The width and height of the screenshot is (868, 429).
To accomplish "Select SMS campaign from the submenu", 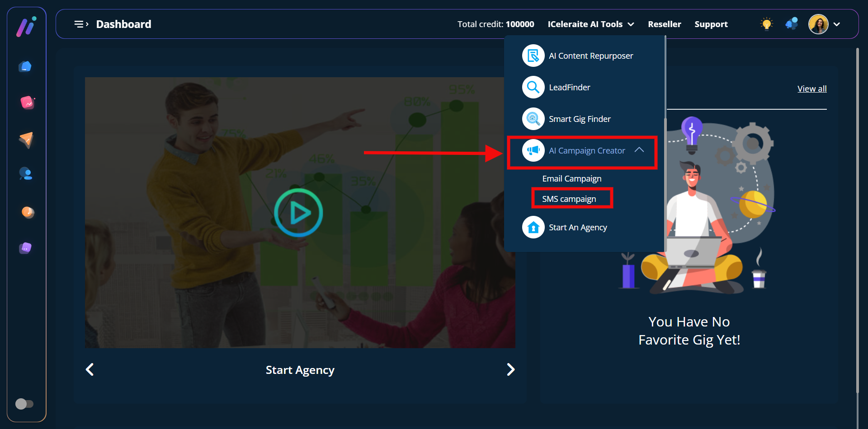I will [x=569, y=199].
